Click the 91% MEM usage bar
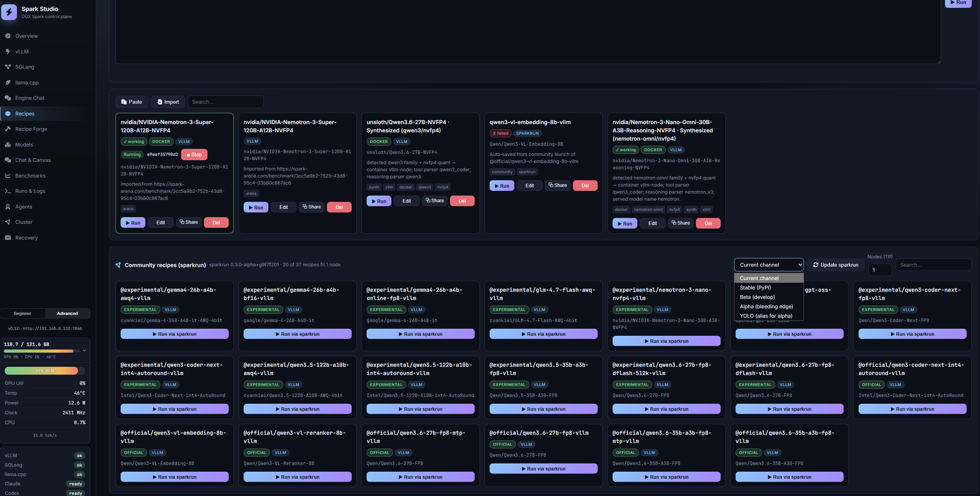Screen dimensions: 980x496 (x=45, y=371)
